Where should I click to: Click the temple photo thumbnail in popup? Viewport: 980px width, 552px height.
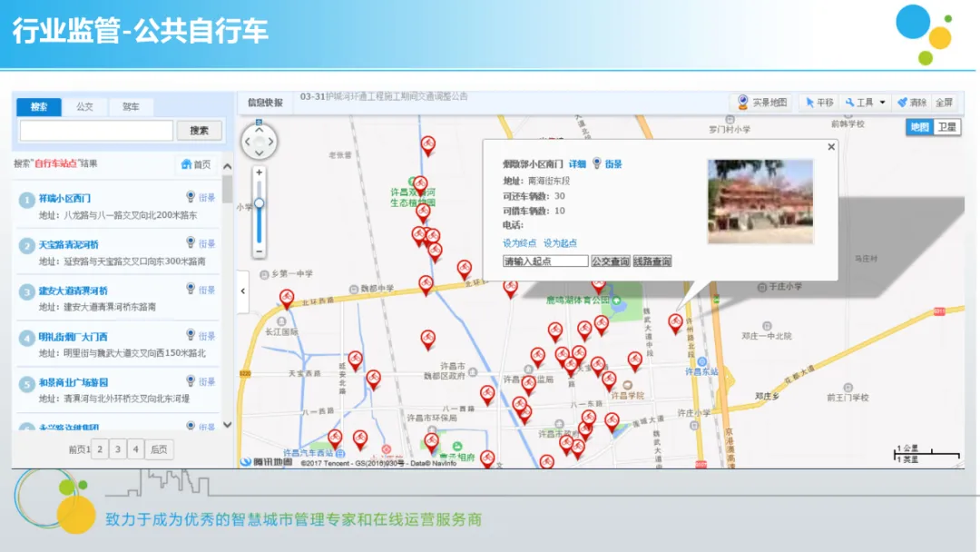pos(760,202)
